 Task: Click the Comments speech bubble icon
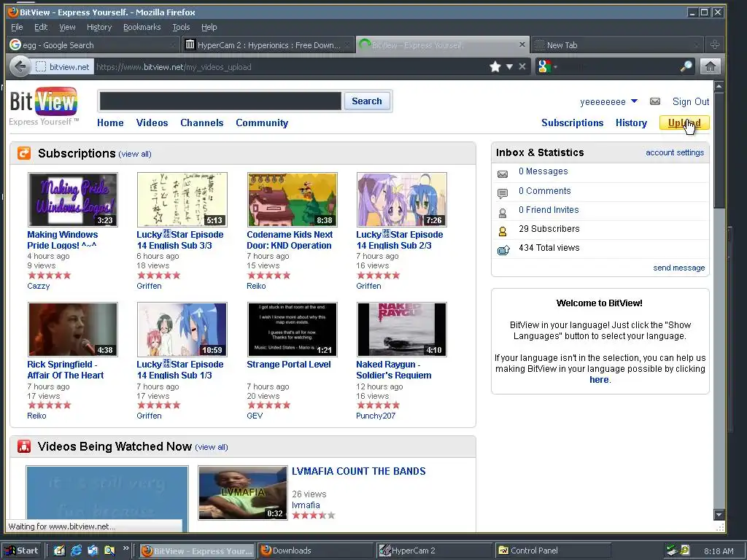tap(503, 193)
